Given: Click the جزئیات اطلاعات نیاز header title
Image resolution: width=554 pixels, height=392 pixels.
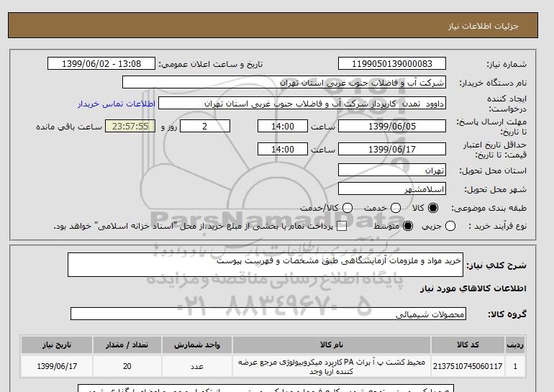Looking at the screenshot, I should tap(483, 26).
